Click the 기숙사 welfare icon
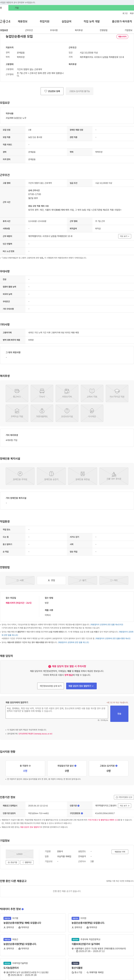This screenshot has width=134, height=980. pyautogui.click(x=42, y=393)
